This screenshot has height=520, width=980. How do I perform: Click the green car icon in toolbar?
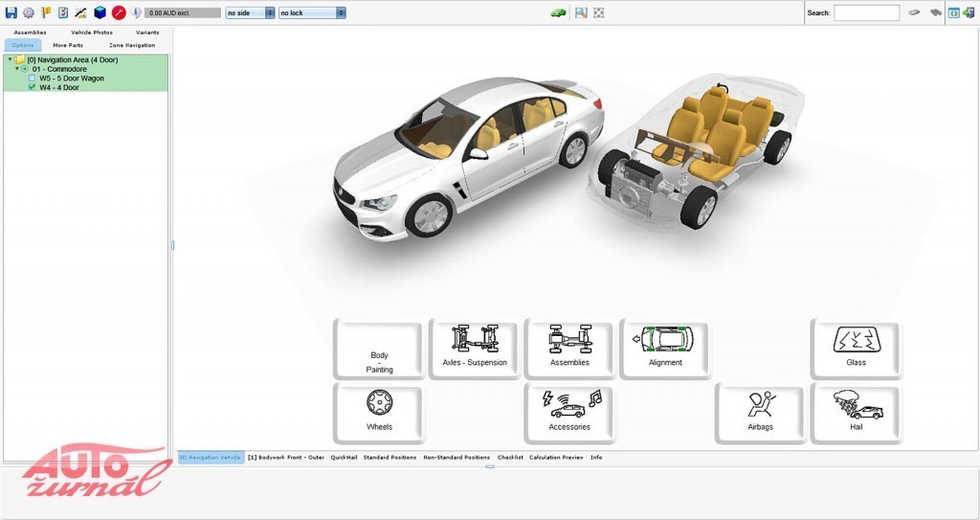click(558, 12)
